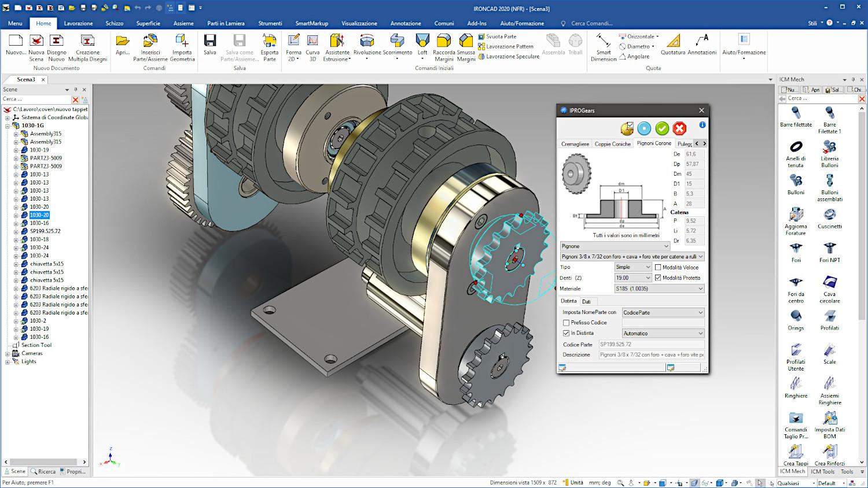Select the Loft command icon

(x=422, y=41)
